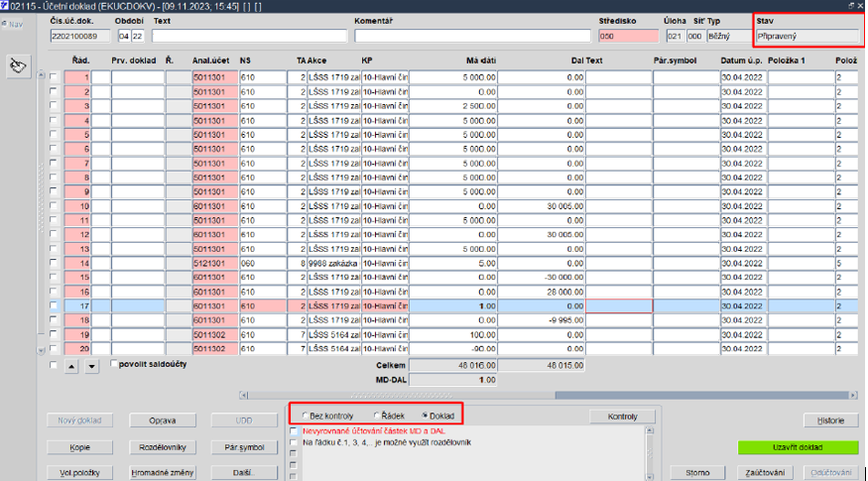The image size is (868, 481).
Task: Tick the select-all checkbox below the rows
Action: [54, 365]
